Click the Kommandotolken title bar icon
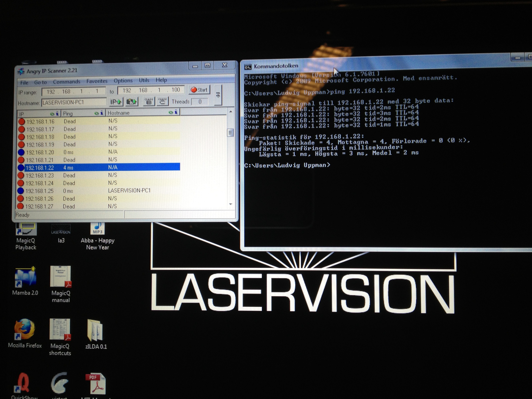532x399 pixels. [x=248, y=67]
